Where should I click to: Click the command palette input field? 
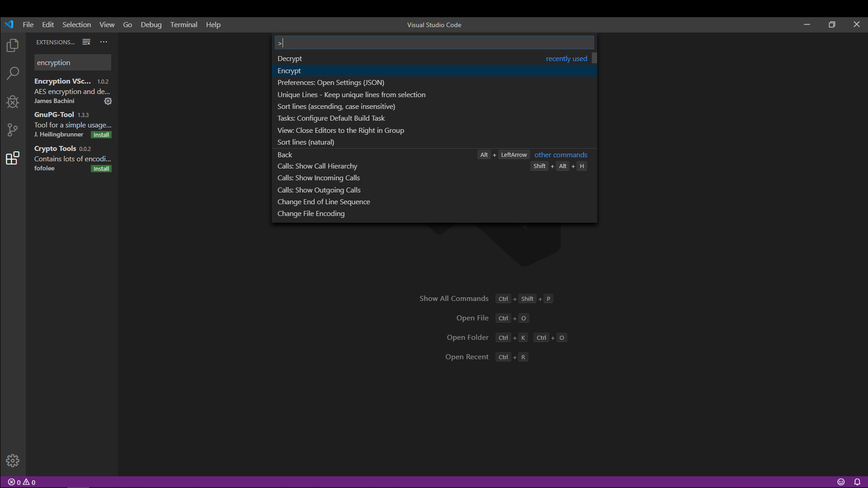click(x=434, y=42)
